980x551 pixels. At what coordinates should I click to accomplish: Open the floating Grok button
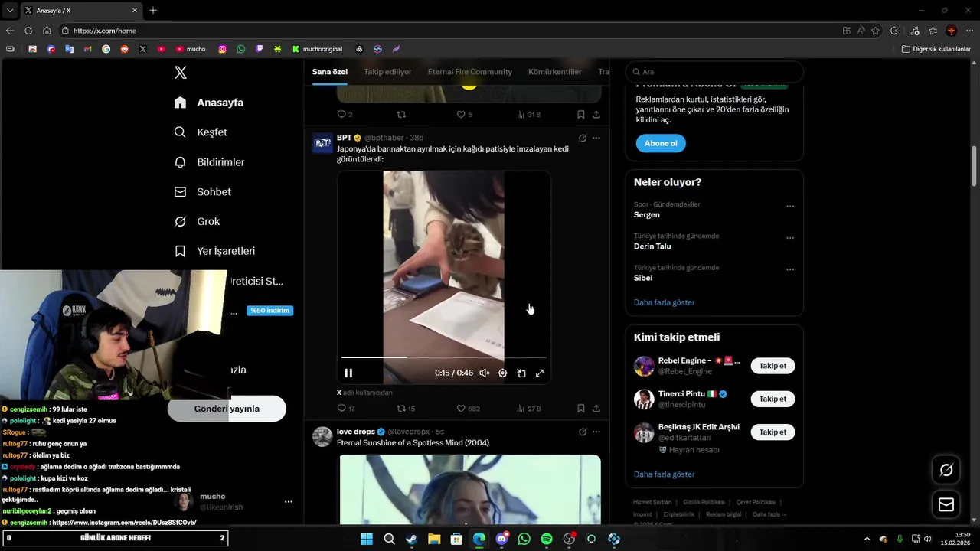click(946, 470)
